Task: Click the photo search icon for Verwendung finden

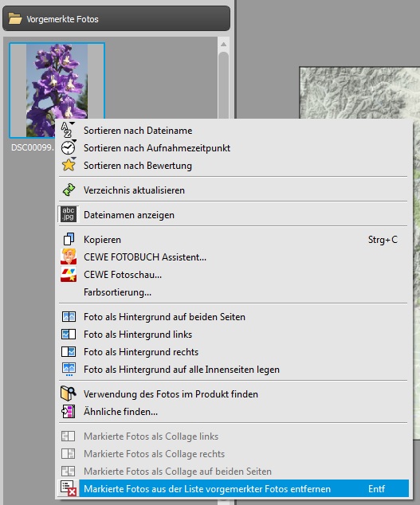Action: [x=69, y=393]
